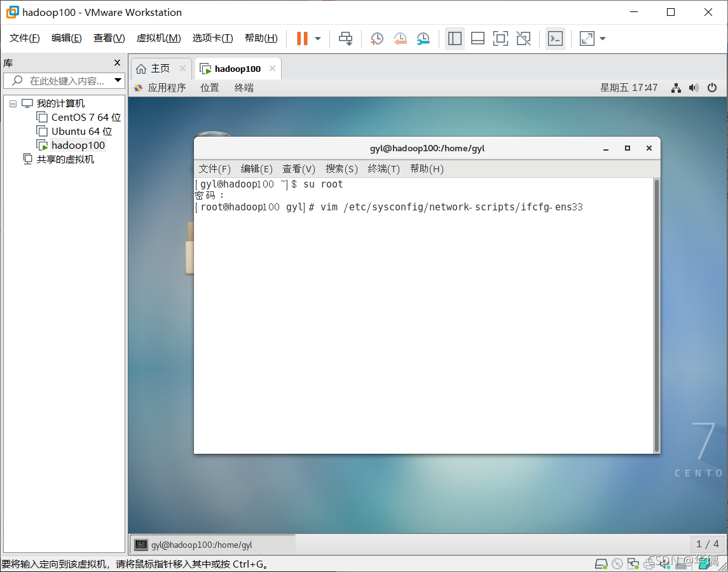Image resolution: width=728 pixels, height=572 pixels.
Task: Switch to Unity mode icon
Action: 523,39
